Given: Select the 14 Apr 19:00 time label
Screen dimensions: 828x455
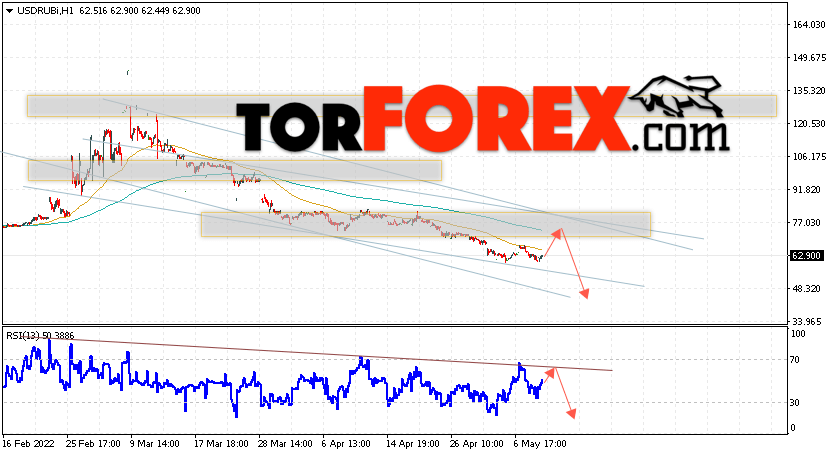Looking at the screenshot, I should tap(413, 444).
